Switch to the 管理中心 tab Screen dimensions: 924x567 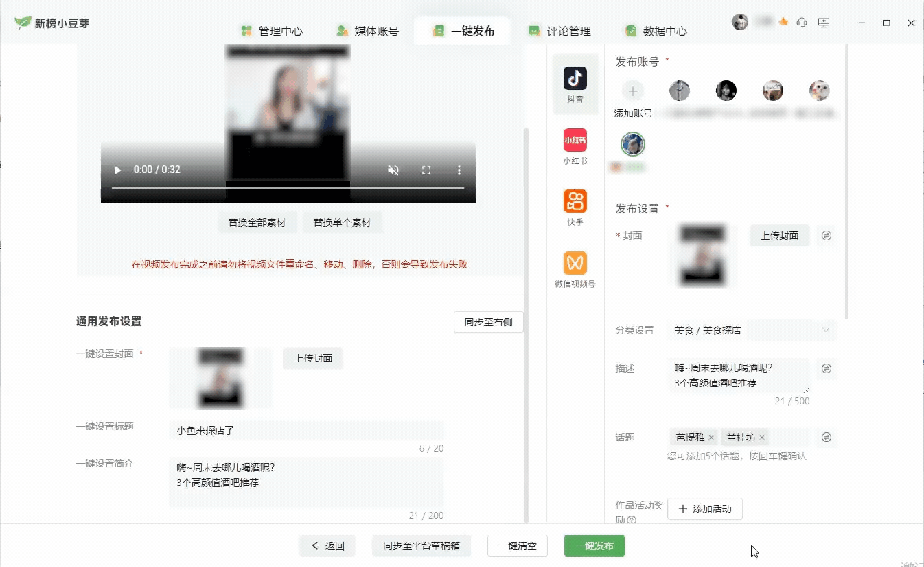271,31
